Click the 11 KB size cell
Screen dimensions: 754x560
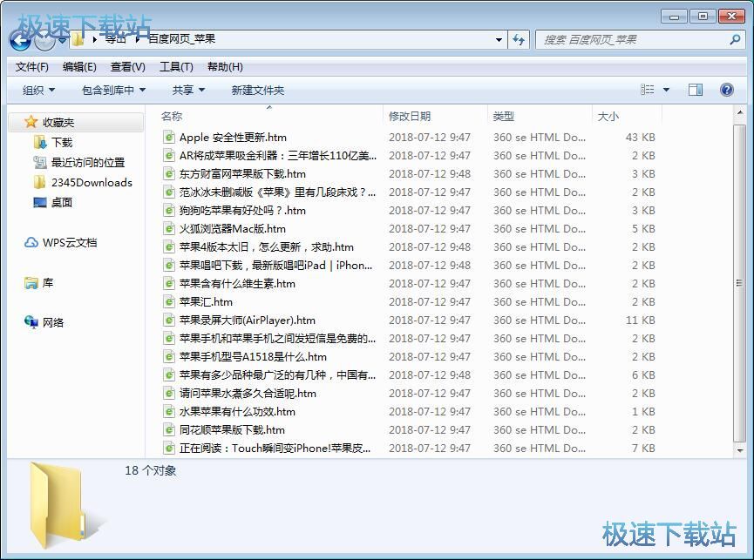(x=640, y=320)
